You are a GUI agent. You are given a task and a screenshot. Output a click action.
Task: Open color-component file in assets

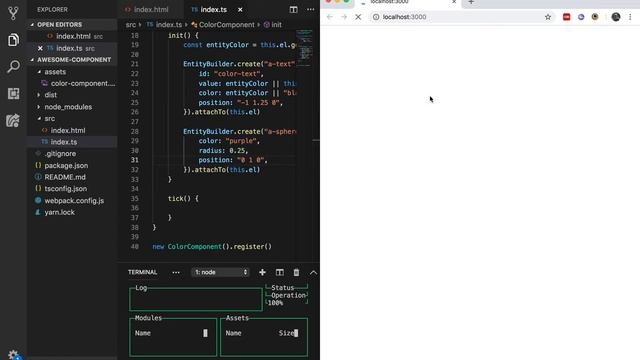(x=73, y=83)
